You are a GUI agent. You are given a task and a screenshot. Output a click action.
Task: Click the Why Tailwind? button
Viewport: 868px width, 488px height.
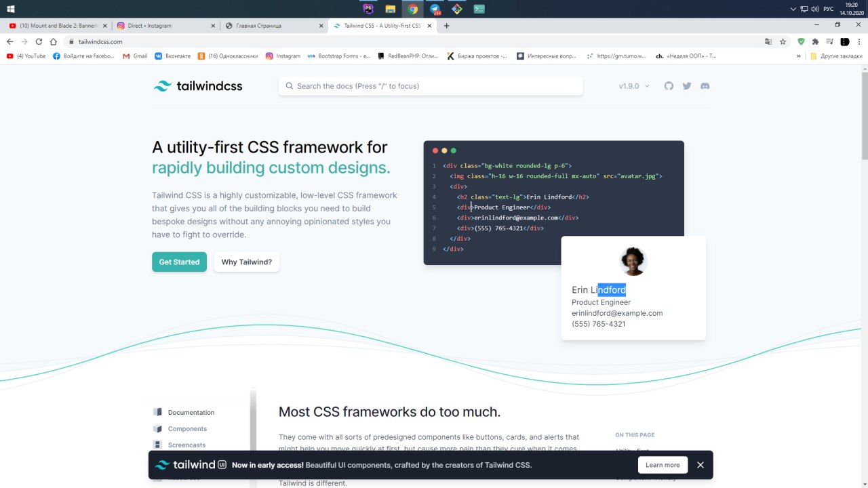pos(246,262)
